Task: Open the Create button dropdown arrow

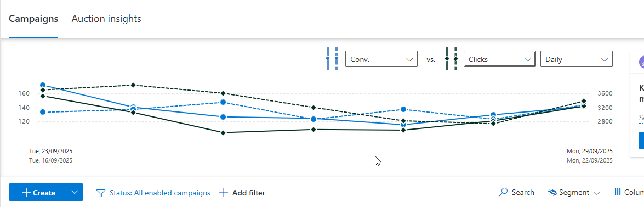Action: (75, 192)
